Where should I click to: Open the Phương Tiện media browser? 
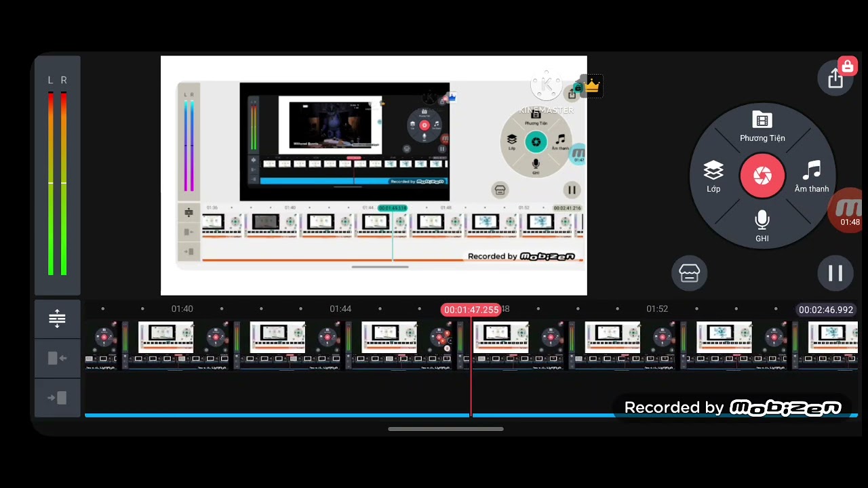pos(762,127)
